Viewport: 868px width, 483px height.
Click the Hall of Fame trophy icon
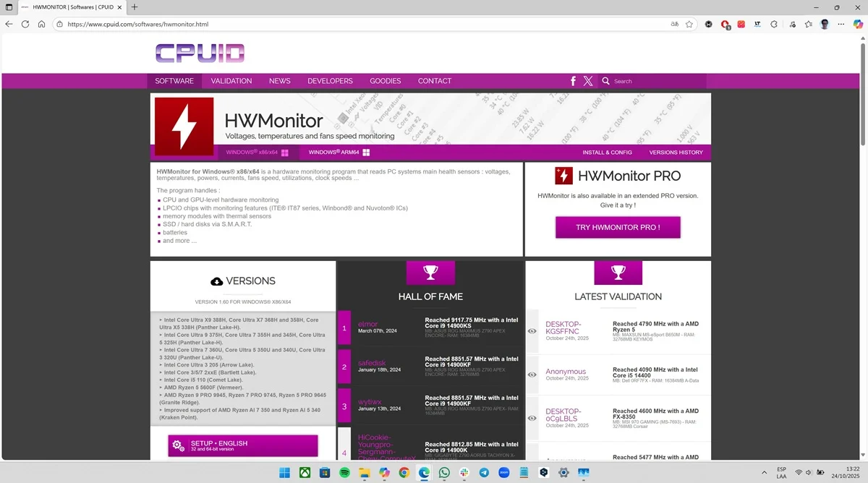pyautogui.click(x=430, y=272)
